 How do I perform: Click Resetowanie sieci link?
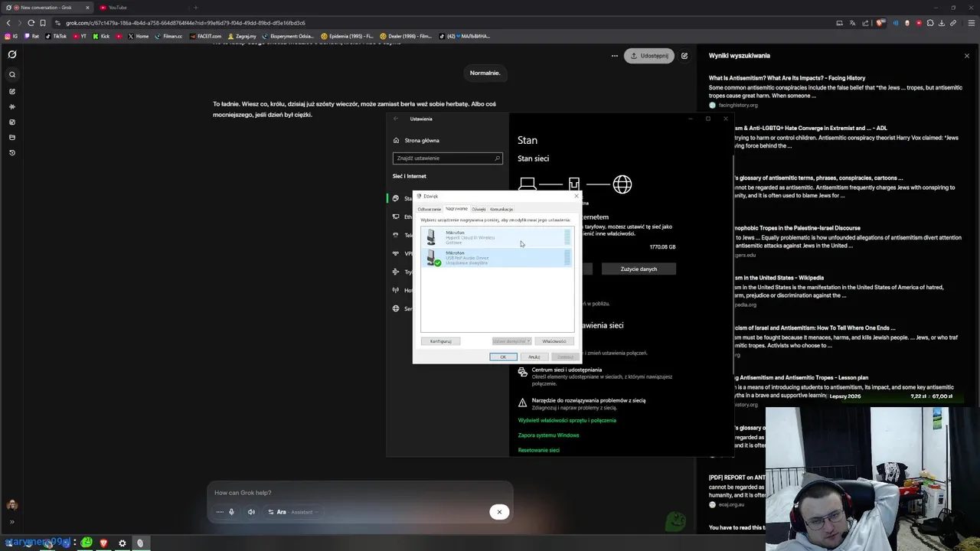pyautogui.click(x=538, y=450)
